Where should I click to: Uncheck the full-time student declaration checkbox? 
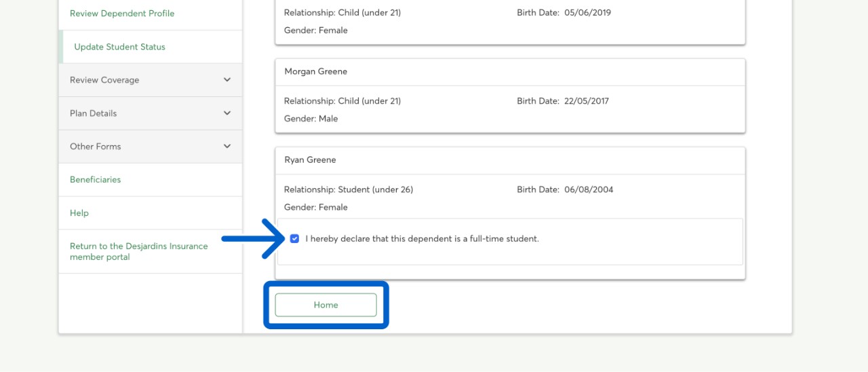294,239
